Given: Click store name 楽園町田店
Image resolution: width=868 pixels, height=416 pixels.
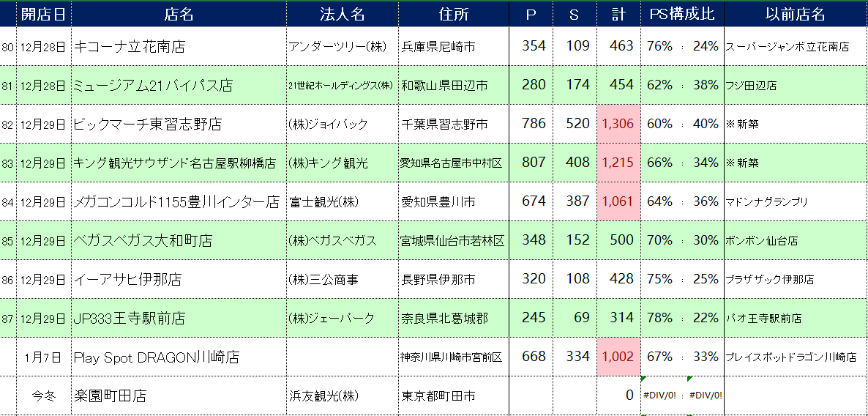Looking at the screenshot, I should (111, 395).
